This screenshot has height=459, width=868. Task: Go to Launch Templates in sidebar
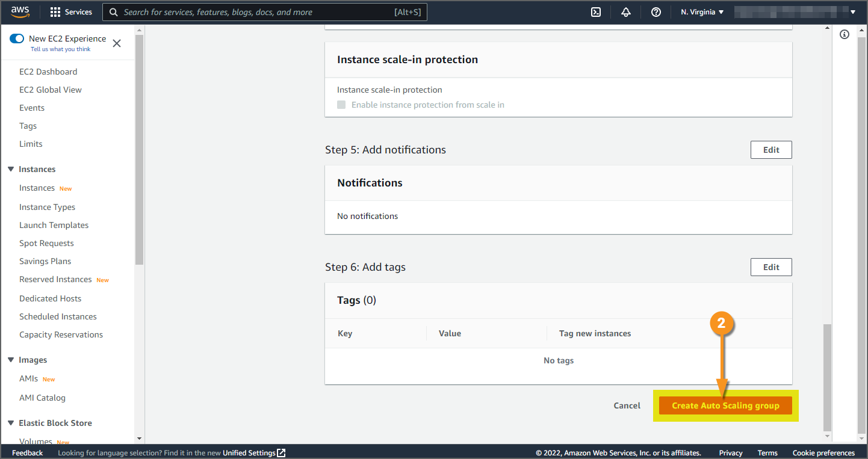pyautogui.click(x=54, y=225)
